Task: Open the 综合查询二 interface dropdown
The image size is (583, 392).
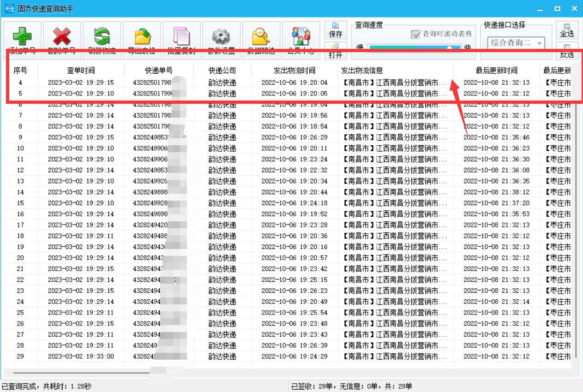Action: pos(516,43)
